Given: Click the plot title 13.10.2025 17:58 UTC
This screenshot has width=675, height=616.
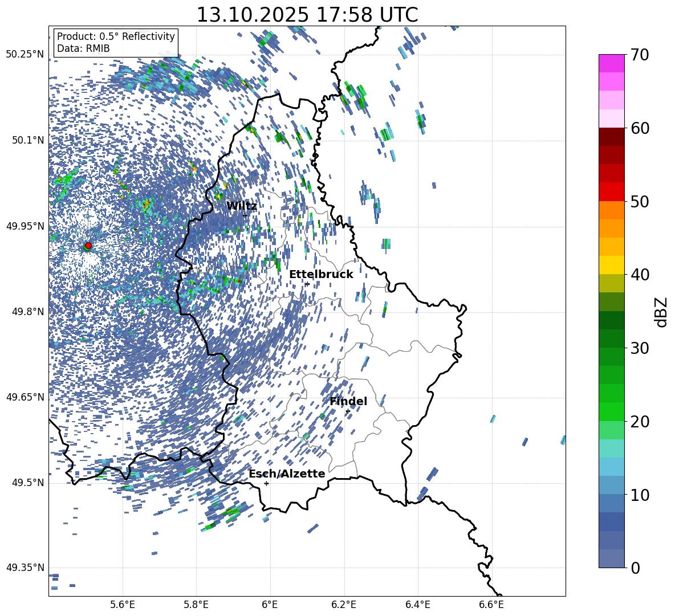Looking at the screenshot, I should (x=307, y=15).
